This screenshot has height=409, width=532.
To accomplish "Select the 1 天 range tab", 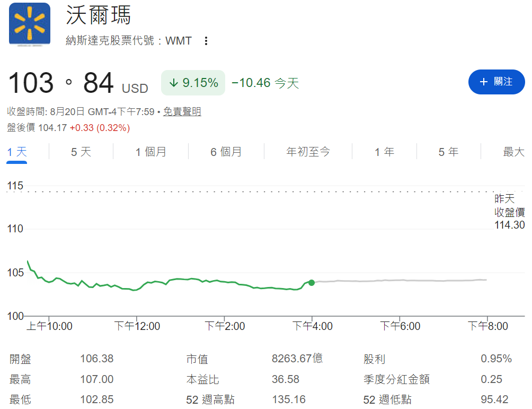I will pos(17,152).
